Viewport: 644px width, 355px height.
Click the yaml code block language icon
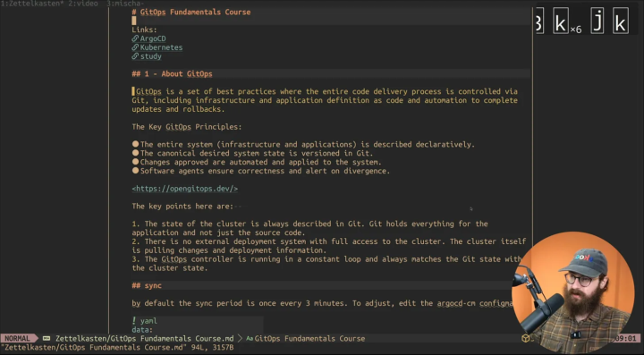(x=134, y=321)
